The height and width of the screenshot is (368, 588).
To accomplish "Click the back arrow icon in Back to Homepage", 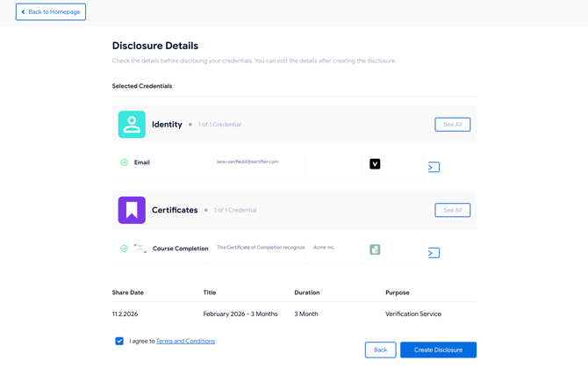I will (24, 12).
